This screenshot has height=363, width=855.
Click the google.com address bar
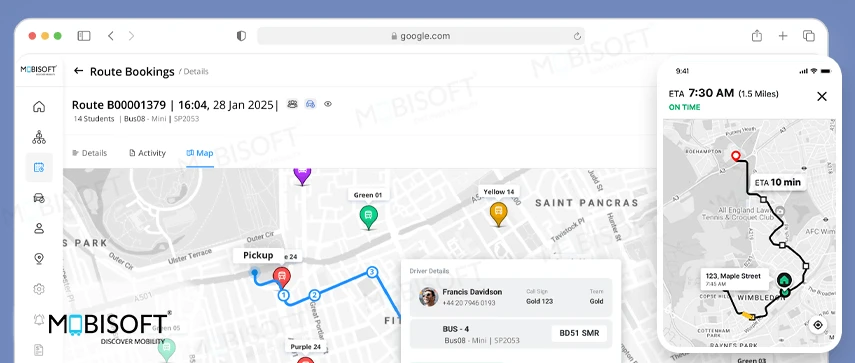420,36
